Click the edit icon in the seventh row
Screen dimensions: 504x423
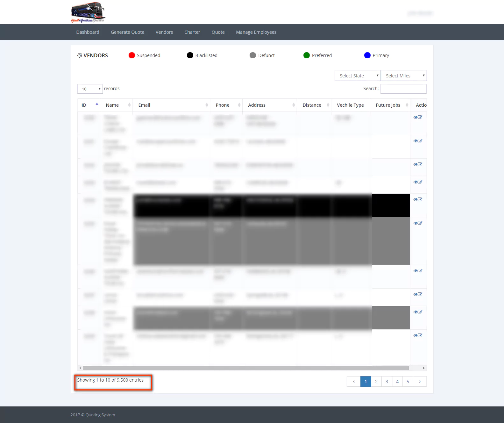coord(420,271)
